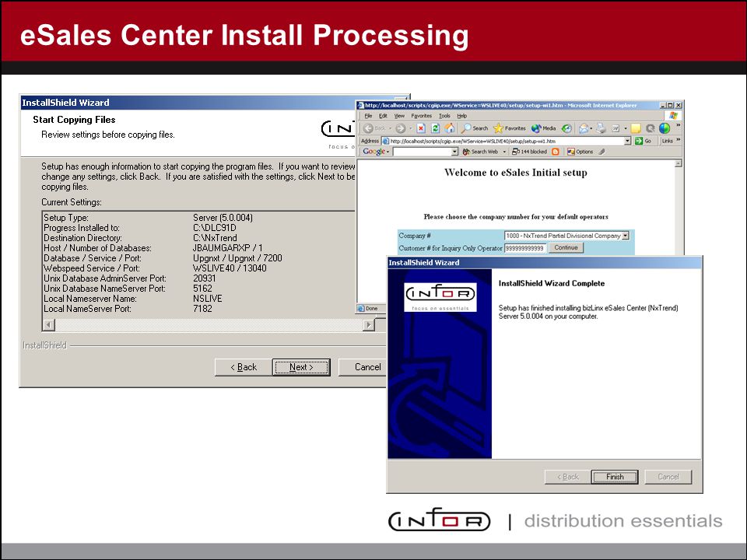The image size is (747, 560).
Task: Click Finish in Wizard Complete dialog
Action: [x=615, y=477]
